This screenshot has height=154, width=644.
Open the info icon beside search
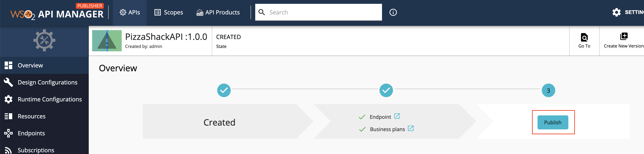click(393, 12)
